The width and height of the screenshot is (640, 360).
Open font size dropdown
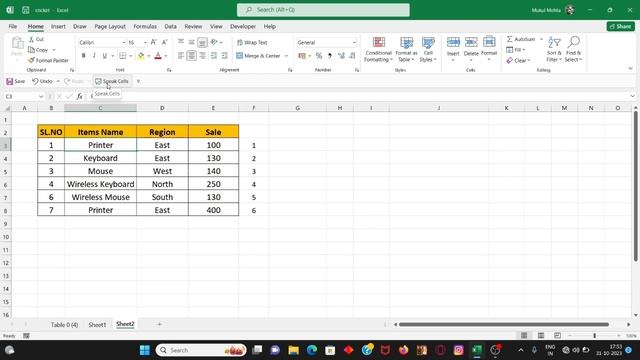pyautogui.click(x=145, y=42)
